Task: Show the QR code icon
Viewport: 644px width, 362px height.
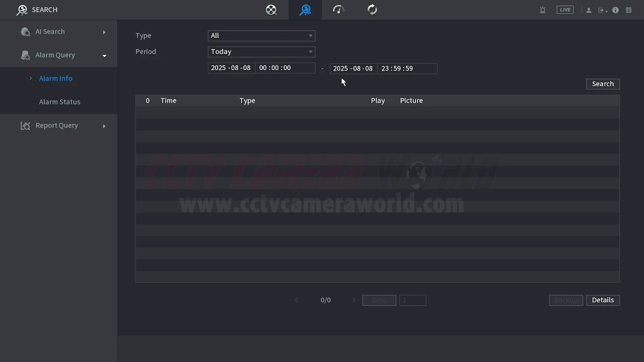Action: (x=629, y=10)
